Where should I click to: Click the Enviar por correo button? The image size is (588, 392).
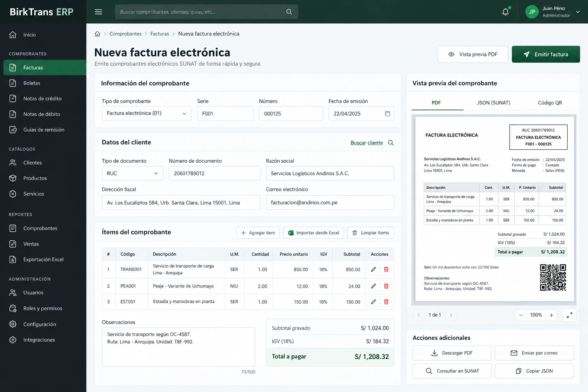(534, 353)
